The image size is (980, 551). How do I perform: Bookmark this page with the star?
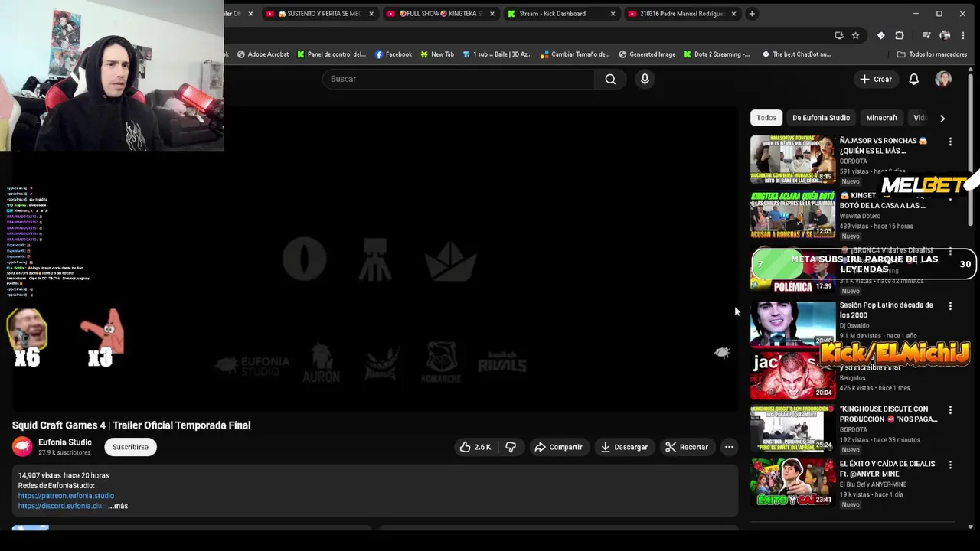(855, 35)
